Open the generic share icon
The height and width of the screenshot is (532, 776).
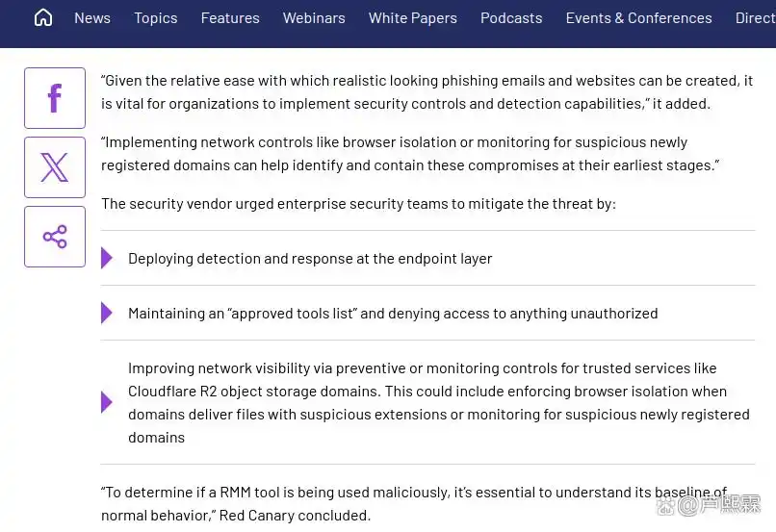point(55,237)
